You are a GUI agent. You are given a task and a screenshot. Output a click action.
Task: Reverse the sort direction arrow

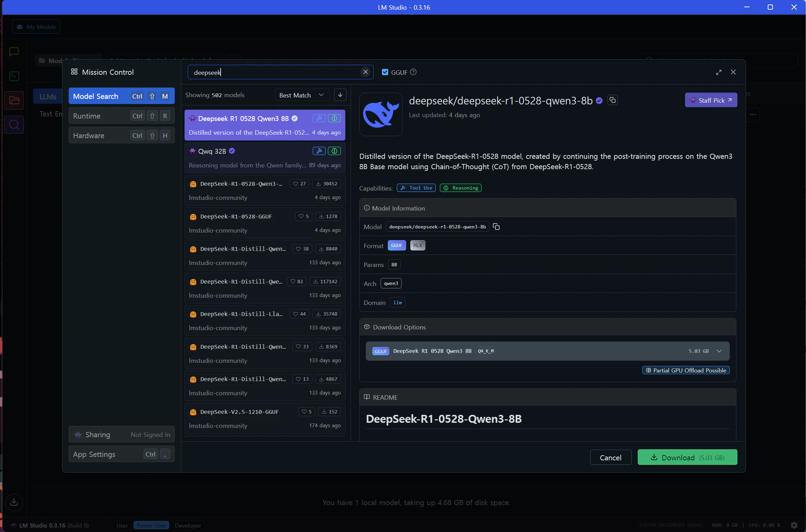[x=340, y=95]
